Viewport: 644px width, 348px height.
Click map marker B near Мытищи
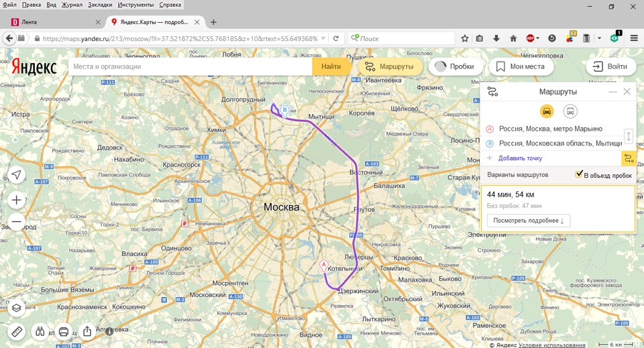coord(284,111)
